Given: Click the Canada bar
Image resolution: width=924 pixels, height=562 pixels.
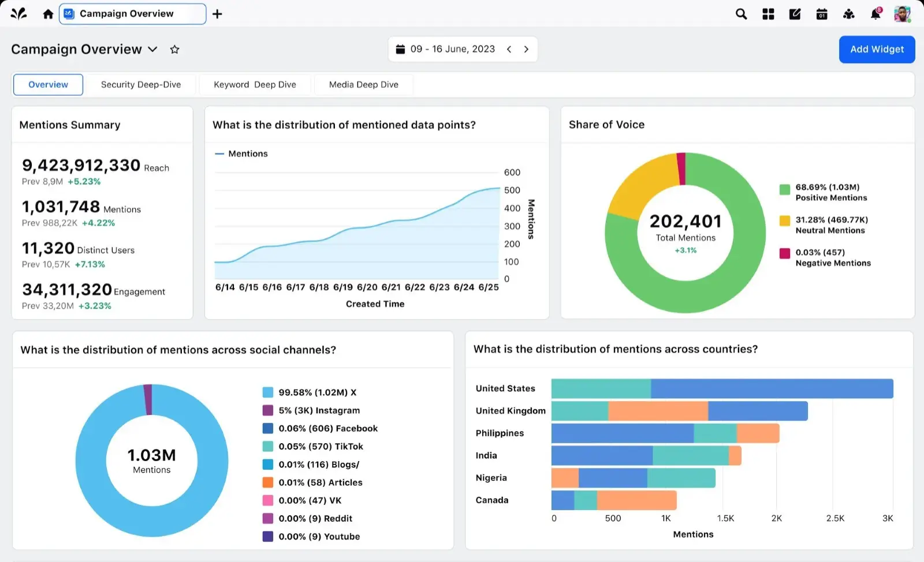Looking at the screenshot, I should [614, 500].
